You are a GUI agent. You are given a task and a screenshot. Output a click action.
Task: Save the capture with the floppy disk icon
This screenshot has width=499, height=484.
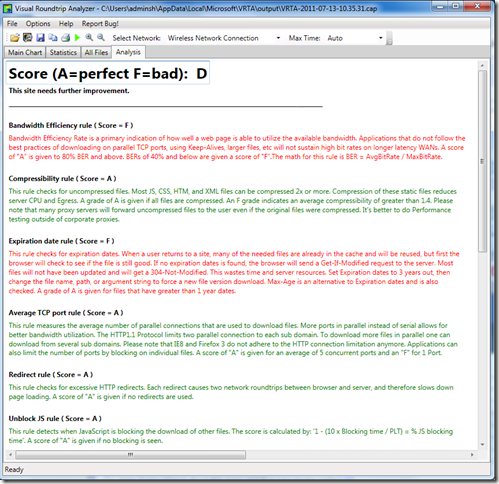40,38
